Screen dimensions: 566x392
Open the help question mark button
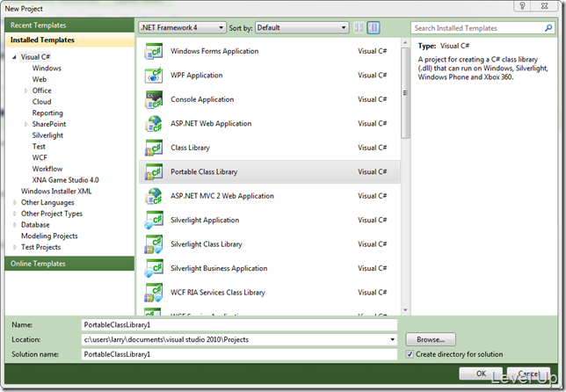click(x=522, y=6)
